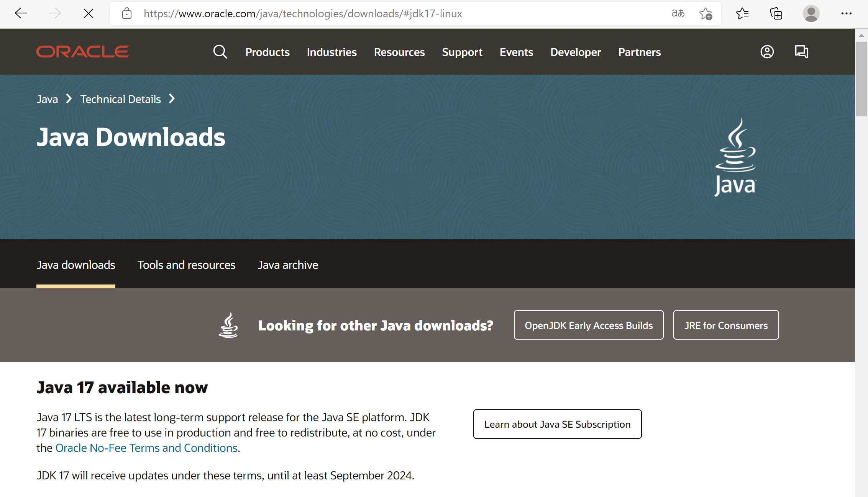
Task: Open the chat contact icon
Action: coord(801,52)
